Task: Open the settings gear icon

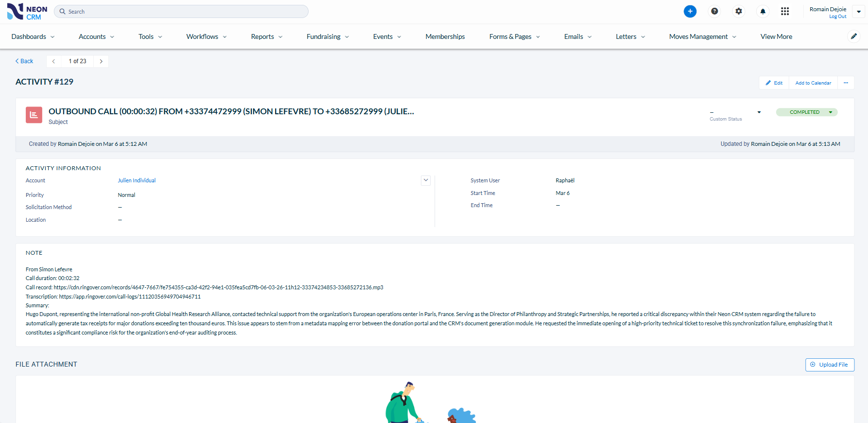Action: (x=738, y=11)
